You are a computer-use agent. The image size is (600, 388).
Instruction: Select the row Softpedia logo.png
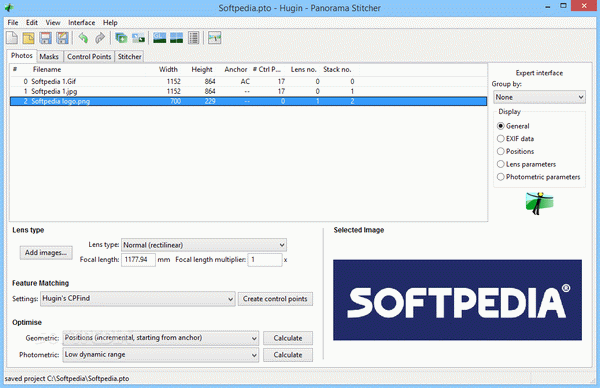coord(248,101)
